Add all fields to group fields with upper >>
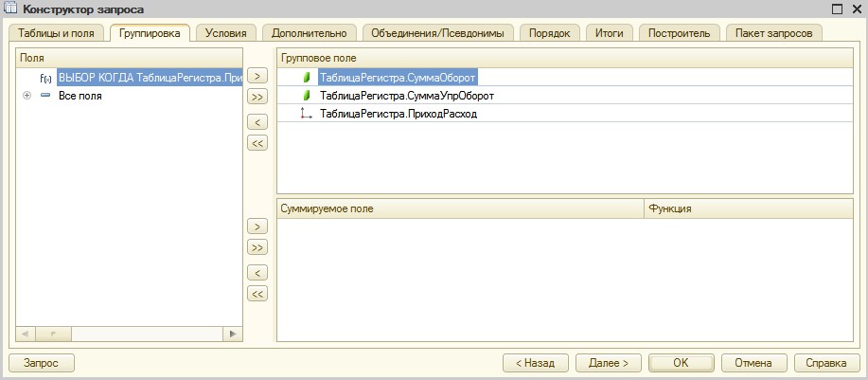This screenshot has width=868, height=380. pos(257,97)
